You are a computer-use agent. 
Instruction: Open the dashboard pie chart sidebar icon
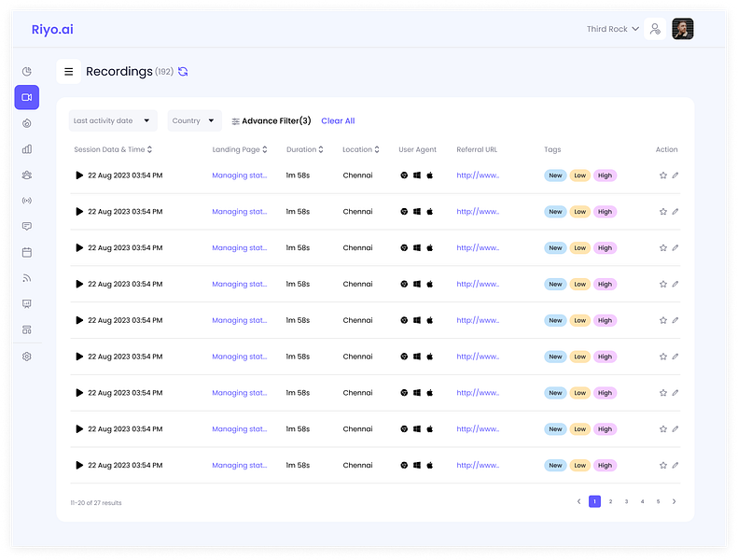point(27,72)
